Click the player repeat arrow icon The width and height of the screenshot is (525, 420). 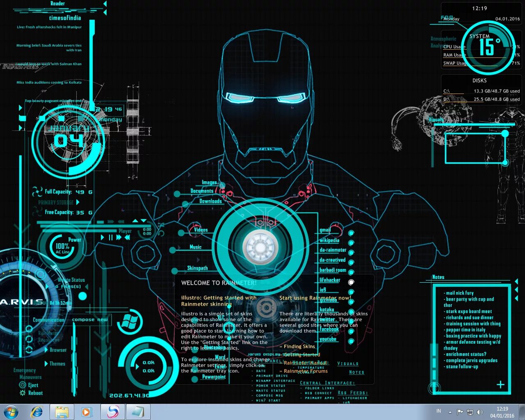click(161, 233)
